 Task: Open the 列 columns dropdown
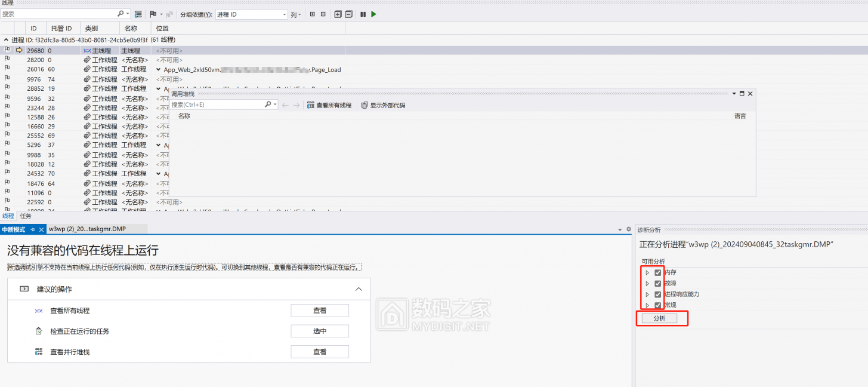296,14
